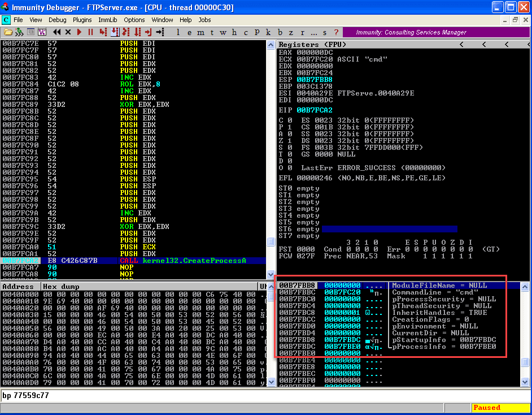Open the log window with 'l' button
This screenshot has width=532, height=415.
[178, 32]
